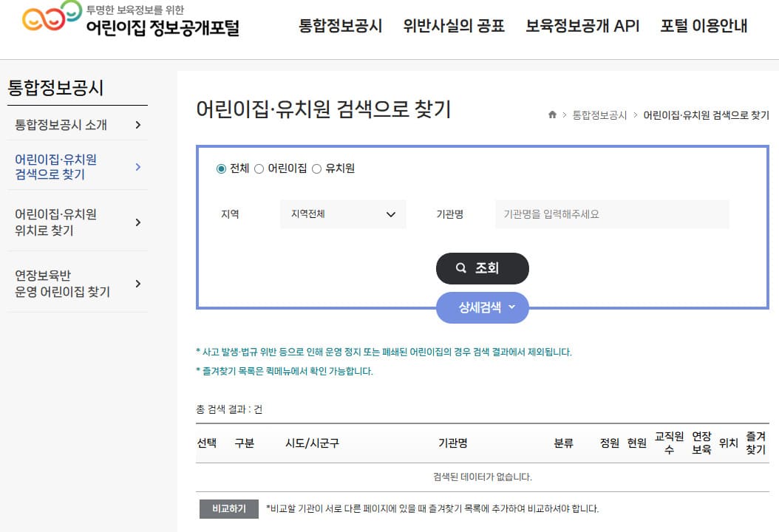This screenshot has width=779, height=532.
Task: Click the 기관명 institution name input field
Action: pos(613,214)
